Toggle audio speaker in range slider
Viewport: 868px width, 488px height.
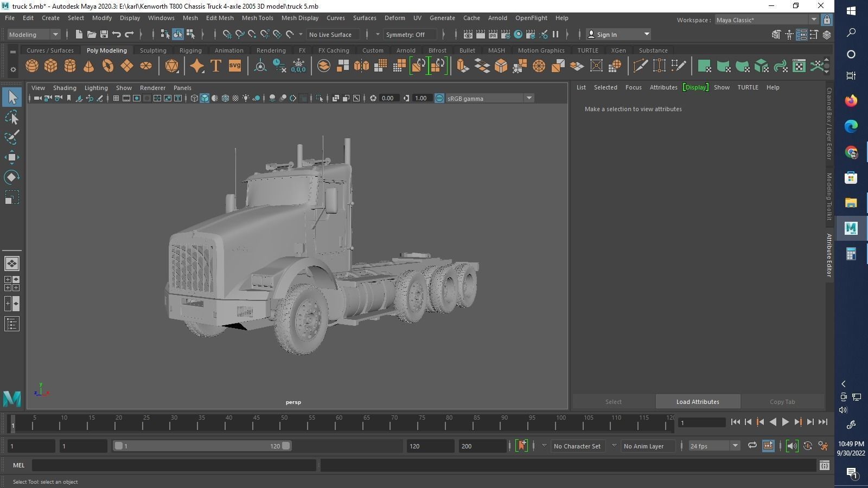click(792, 446)
